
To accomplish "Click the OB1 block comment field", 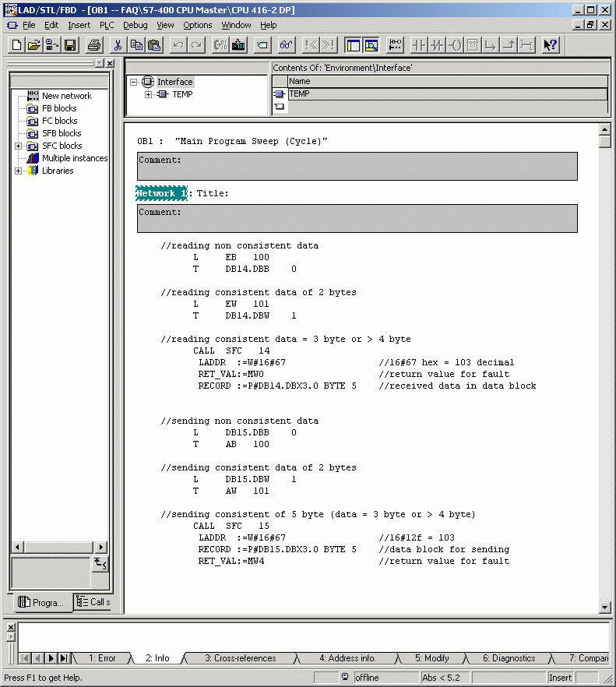I will click(x=357, y=166).
